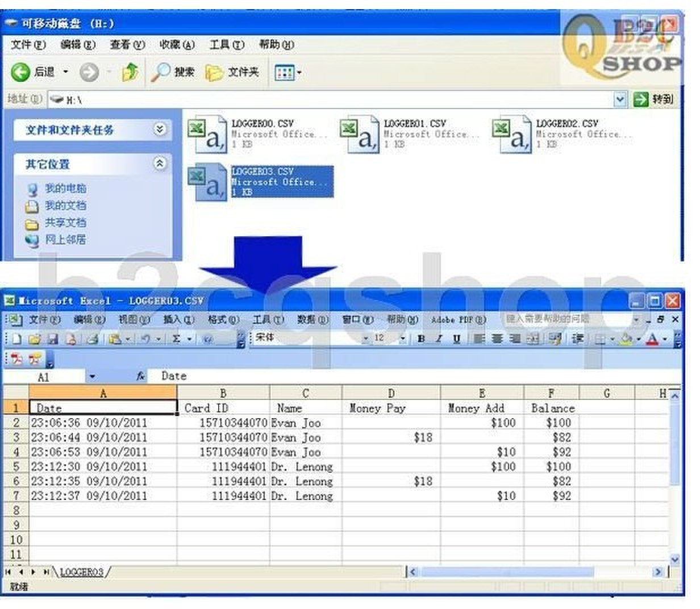Open the AutoSum dropdown arrow

click(x=189, y=339)
